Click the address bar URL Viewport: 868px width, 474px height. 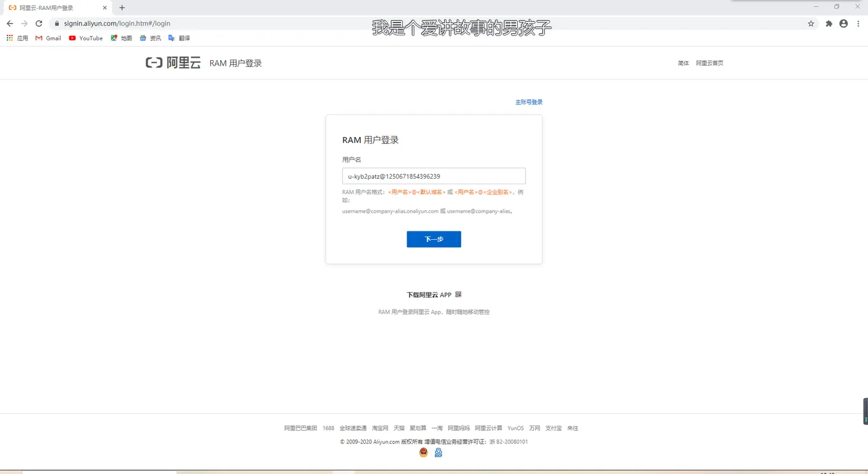117,24
